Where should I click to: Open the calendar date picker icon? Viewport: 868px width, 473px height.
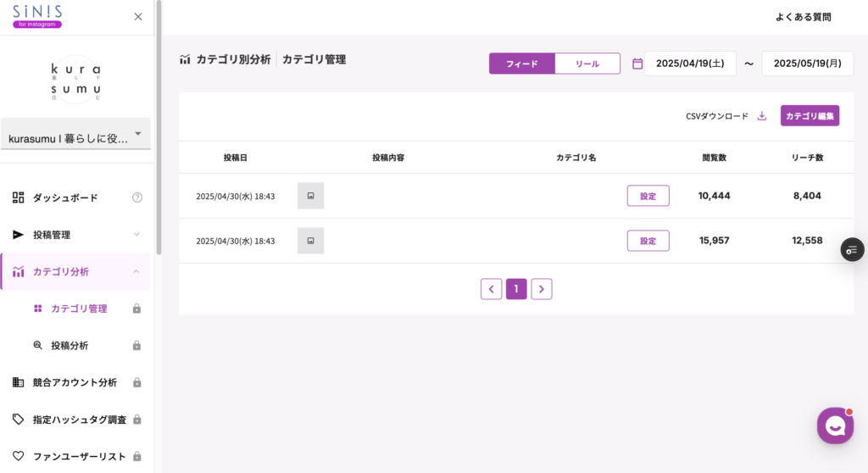(x=637, y=64)
